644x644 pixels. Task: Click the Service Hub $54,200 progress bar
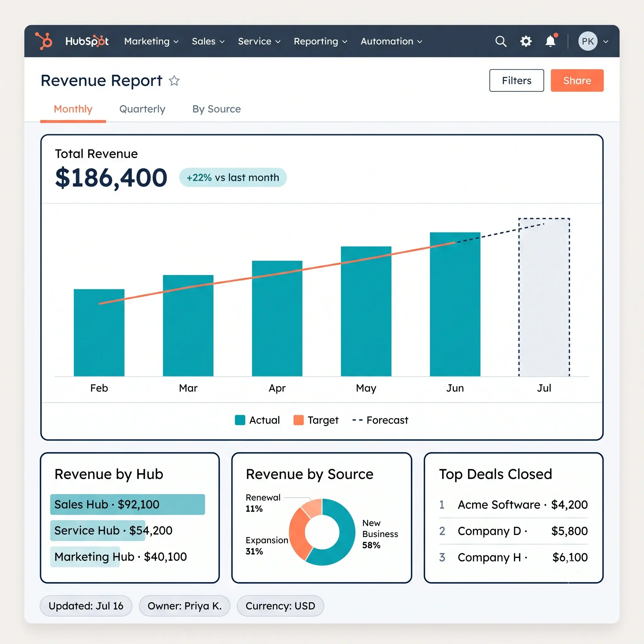[x=98, y=530]
